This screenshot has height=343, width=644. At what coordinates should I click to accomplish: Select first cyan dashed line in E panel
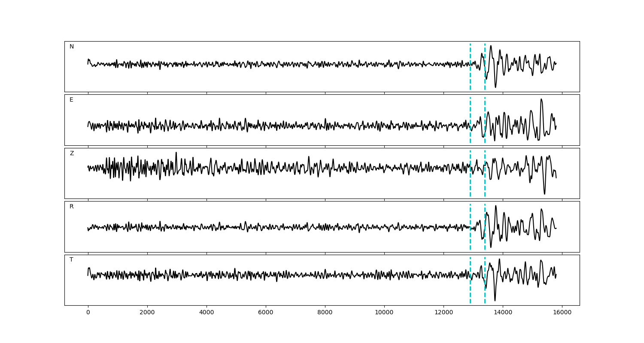coord(470,120)
